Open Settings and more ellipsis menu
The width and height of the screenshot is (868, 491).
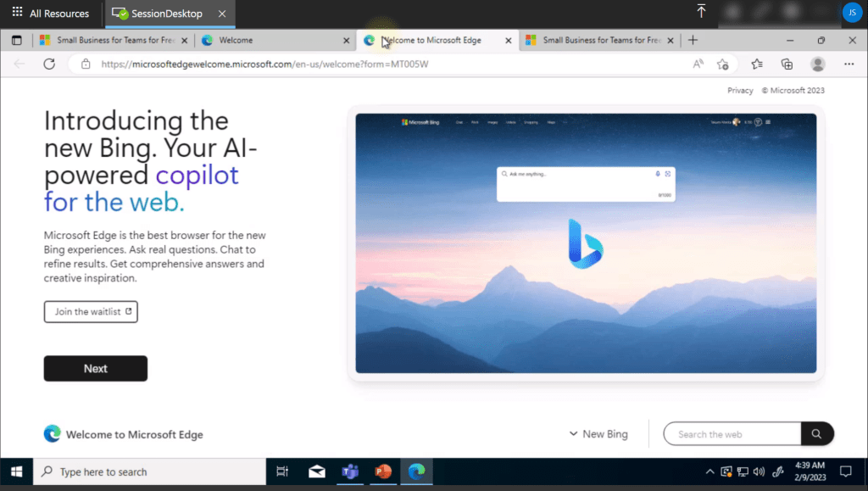pos(849,64)
